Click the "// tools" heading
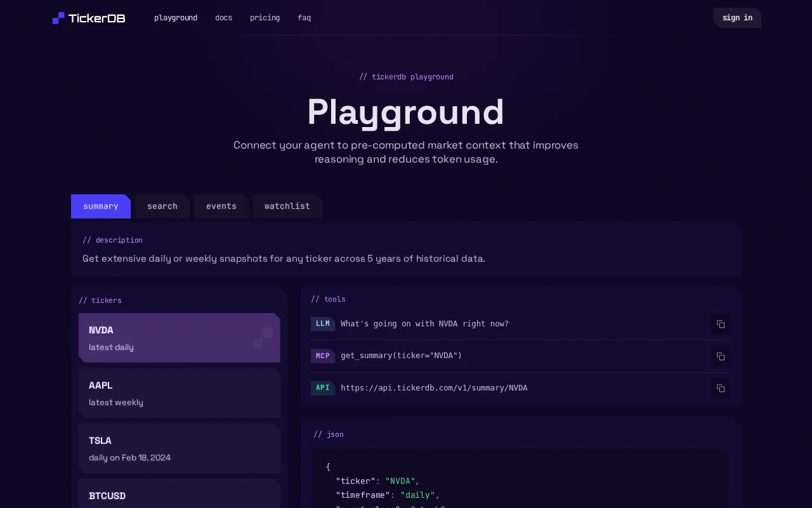The height and width of the screenshot is (508, 812). click(328, 299)
